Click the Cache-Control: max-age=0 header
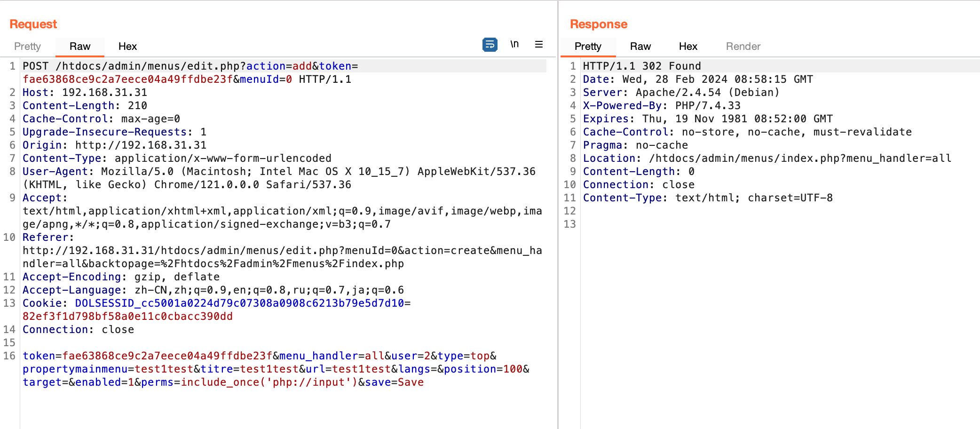The width and height of the screenshot is (980, 429). pyautogui.click(x=101, y=119)
